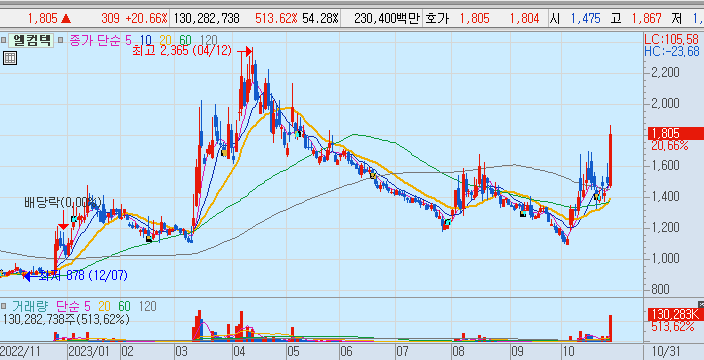Select the gray 120 volume average legend
704x360 pixels.
148,307
